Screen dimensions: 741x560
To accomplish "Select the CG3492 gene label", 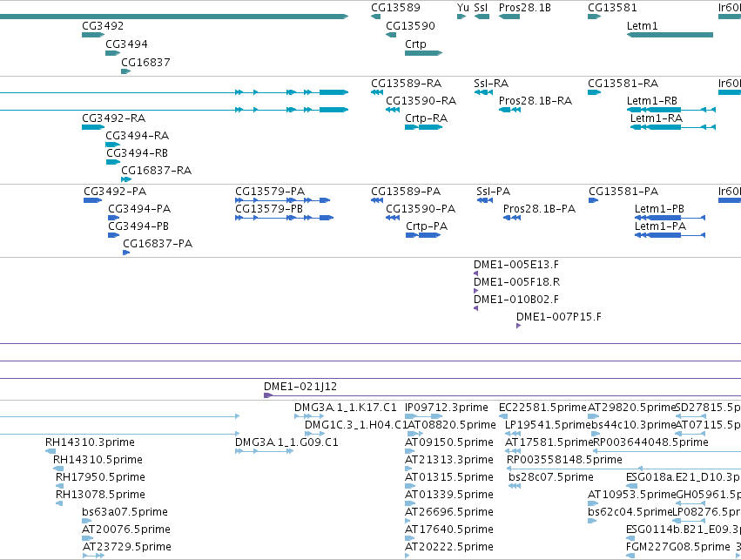I will tap(103, 26).
